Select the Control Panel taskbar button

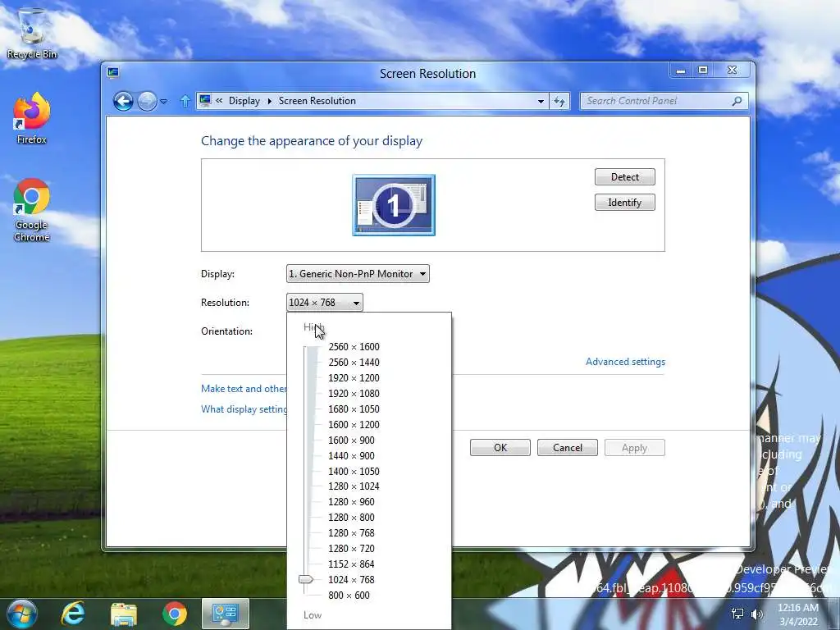click(225, 614)
